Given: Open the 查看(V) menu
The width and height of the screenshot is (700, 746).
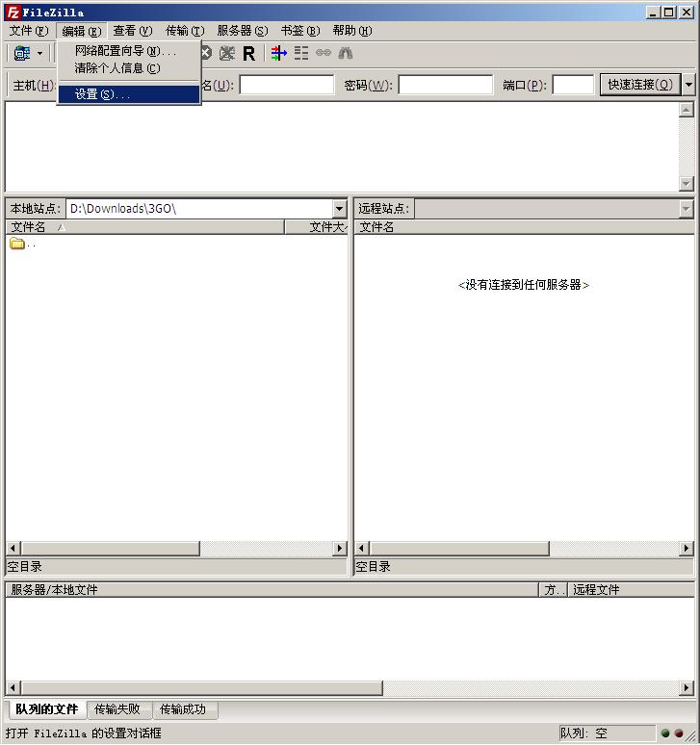Looking at the screenshot, I should [133, 31].
